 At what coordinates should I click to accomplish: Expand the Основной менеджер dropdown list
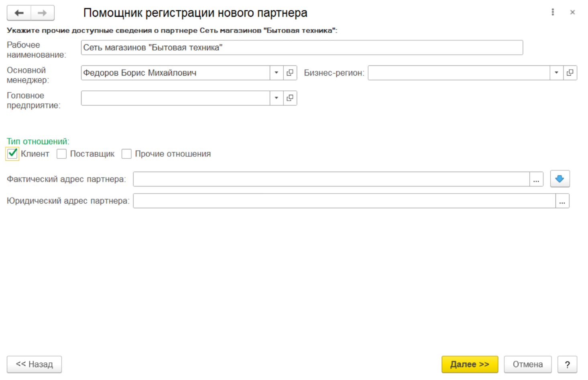point(276,73)
